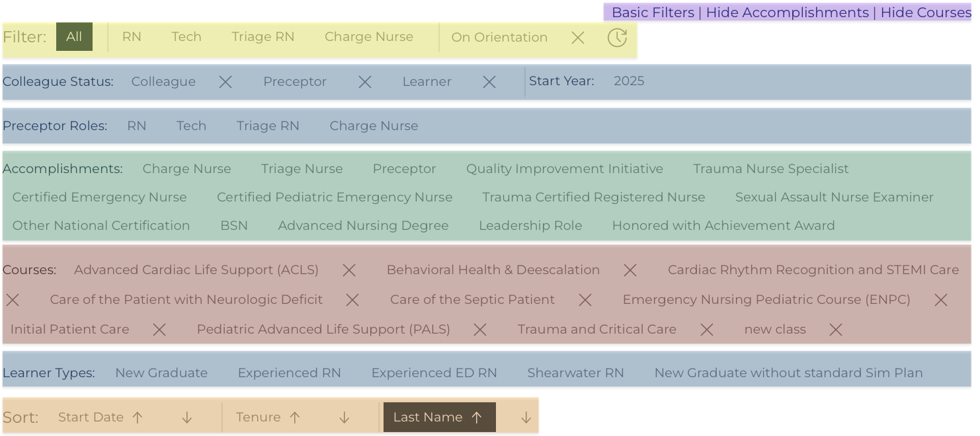
Task: Toggle the Certified Emergency Nurse accomplishment
Action: pos(100,197)
